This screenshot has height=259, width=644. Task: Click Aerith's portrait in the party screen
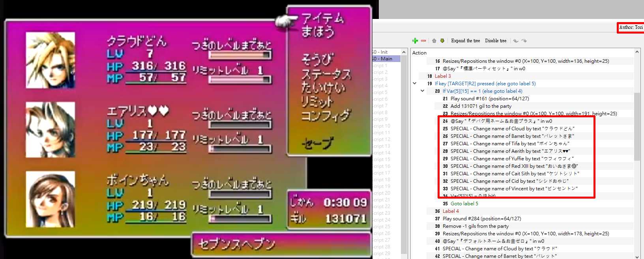51,129
